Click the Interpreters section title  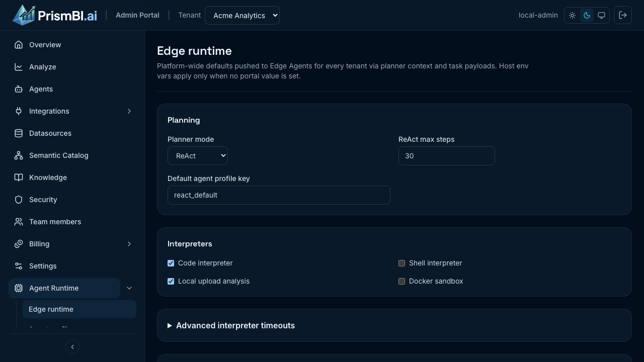pyautogui.click(x=190, y=244)
